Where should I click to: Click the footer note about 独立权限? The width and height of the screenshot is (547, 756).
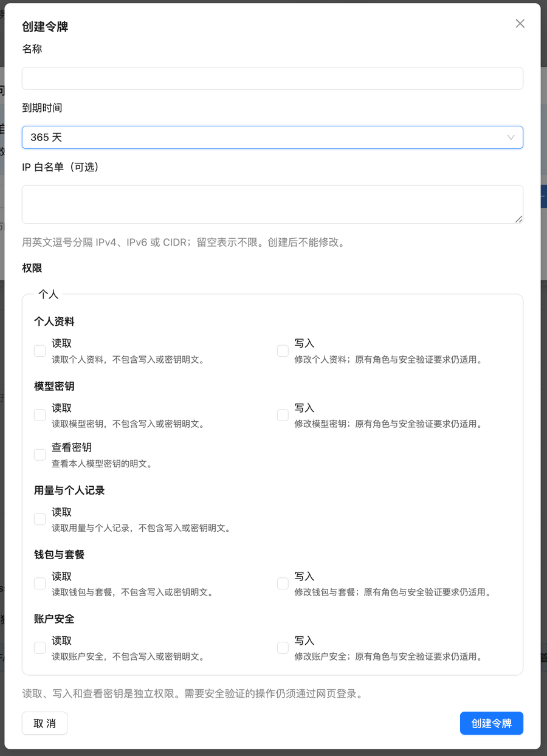pyautogui.click(x=193, y=693)
